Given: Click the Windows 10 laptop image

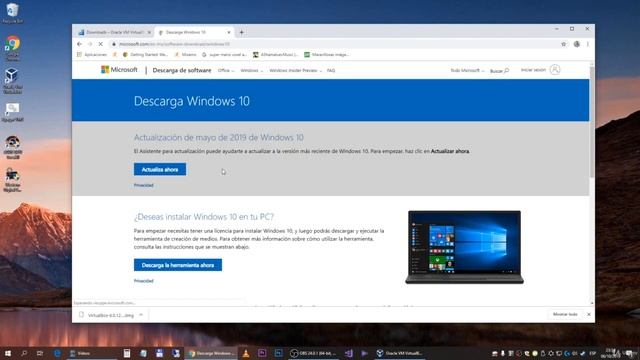Looking at the screenshot, I should 464,247.
